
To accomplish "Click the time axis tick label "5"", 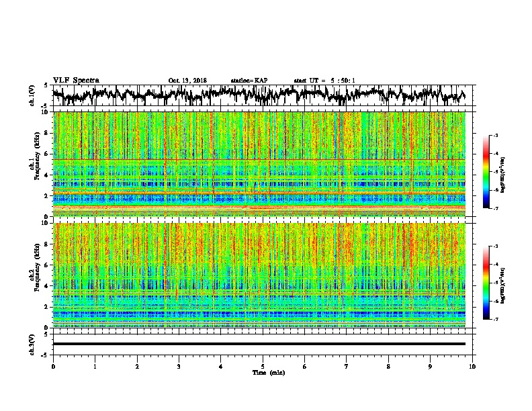I will coord(263,367).
